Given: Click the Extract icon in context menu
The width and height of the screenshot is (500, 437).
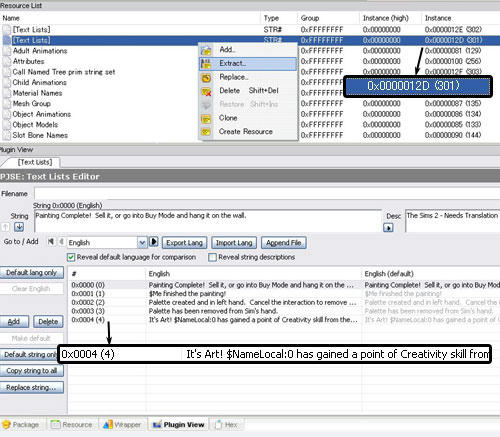Looking at the screenshot, I should (x=206, y=64).
